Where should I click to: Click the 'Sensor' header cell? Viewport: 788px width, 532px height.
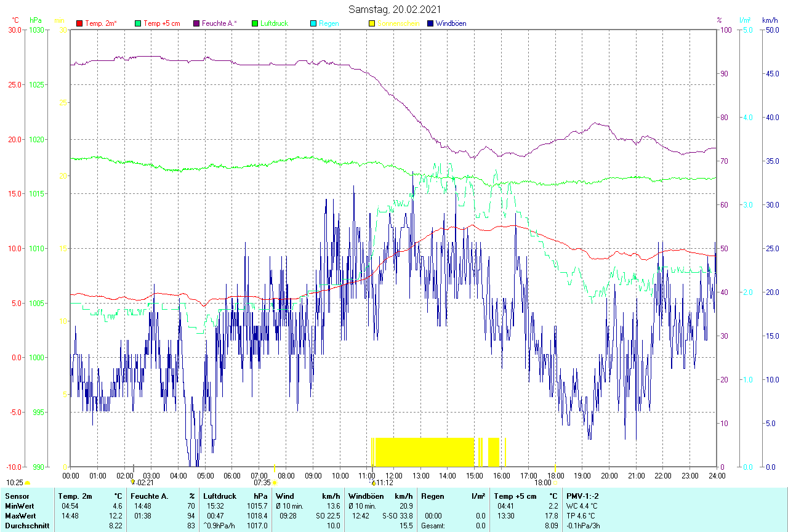pyautogui.click(x=16, y=496)
